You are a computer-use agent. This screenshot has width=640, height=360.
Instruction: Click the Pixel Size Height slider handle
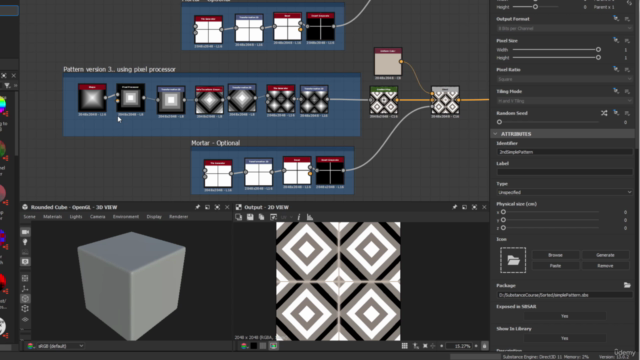[598, 58]
